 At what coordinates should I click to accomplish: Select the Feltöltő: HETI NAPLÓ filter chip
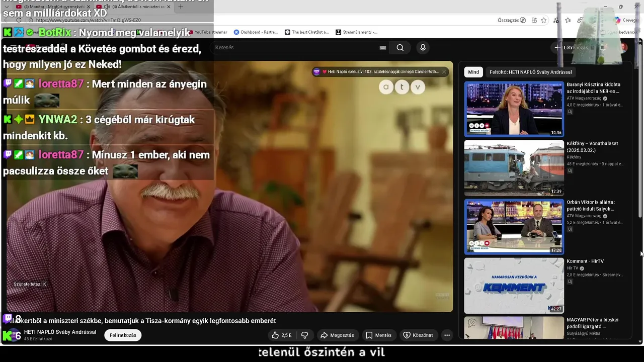click(530, 72)
